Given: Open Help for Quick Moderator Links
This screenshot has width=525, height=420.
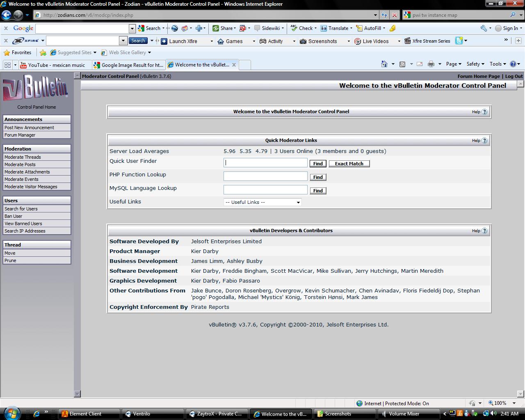Looking at the screenshot, I should point(480,140).
